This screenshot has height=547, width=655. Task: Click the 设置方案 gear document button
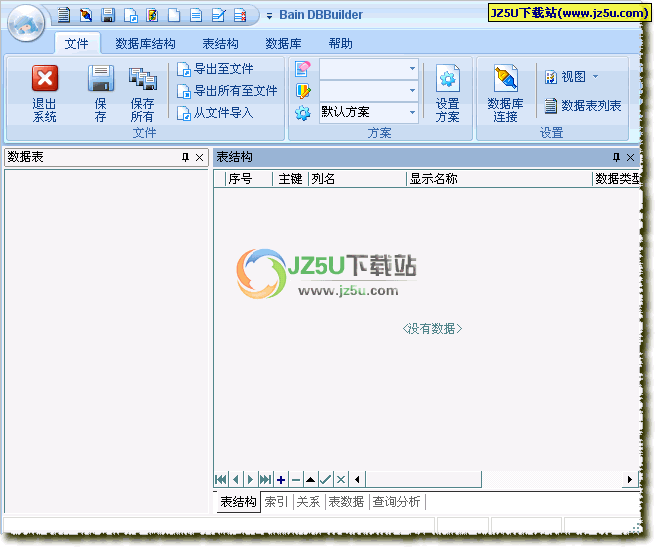(x=447, y=93)
